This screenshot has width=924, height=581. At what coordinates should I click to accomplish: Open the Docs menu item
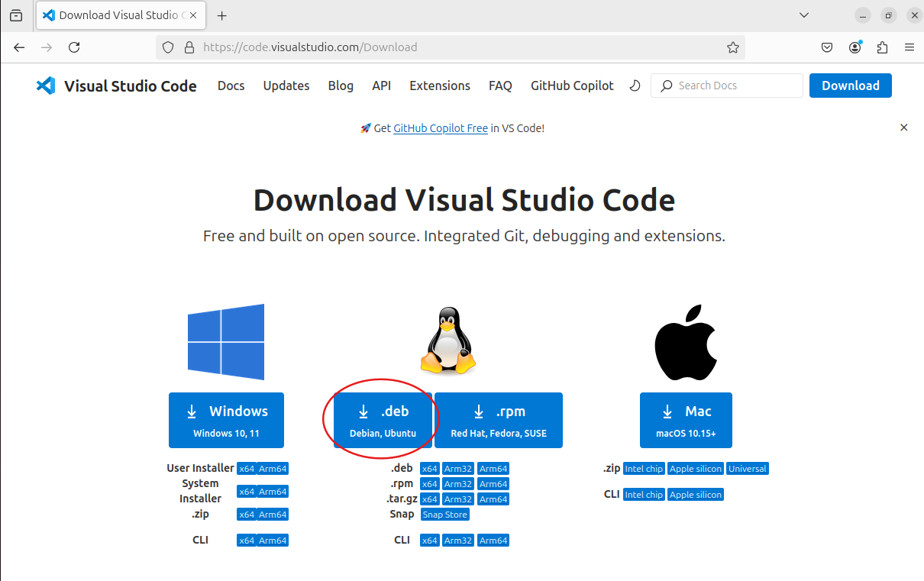(x=231, y=86)
